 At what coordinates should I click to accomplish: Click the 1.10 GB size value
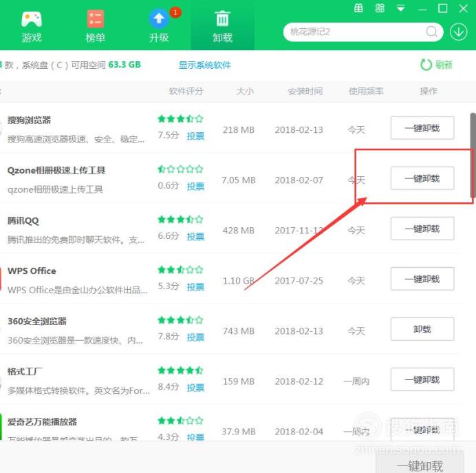pyautogui.click(x=239, y=281)
